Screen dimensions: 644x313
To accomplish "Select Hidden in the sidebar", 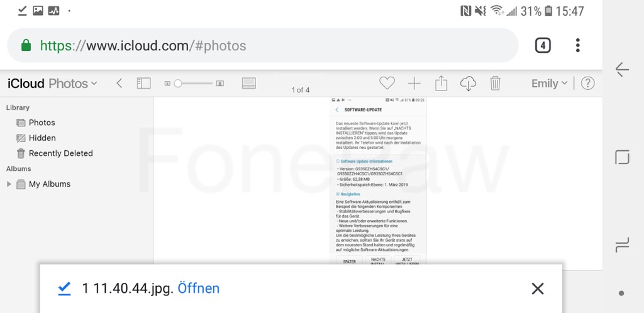I will (x=36, y=138).
